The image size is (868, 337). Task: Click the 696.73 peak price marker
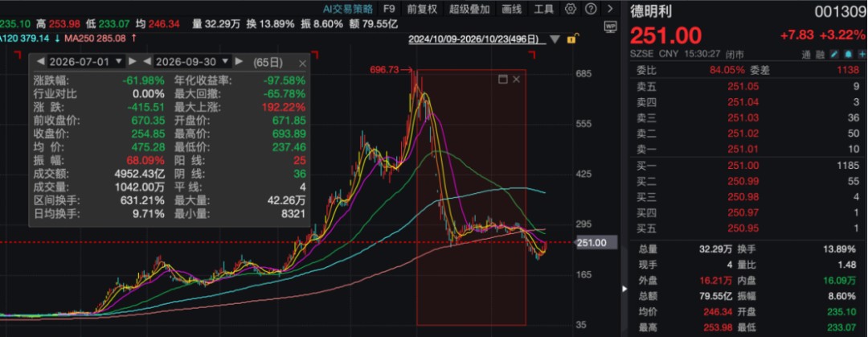pyautogui.click(x=385, y=69)
